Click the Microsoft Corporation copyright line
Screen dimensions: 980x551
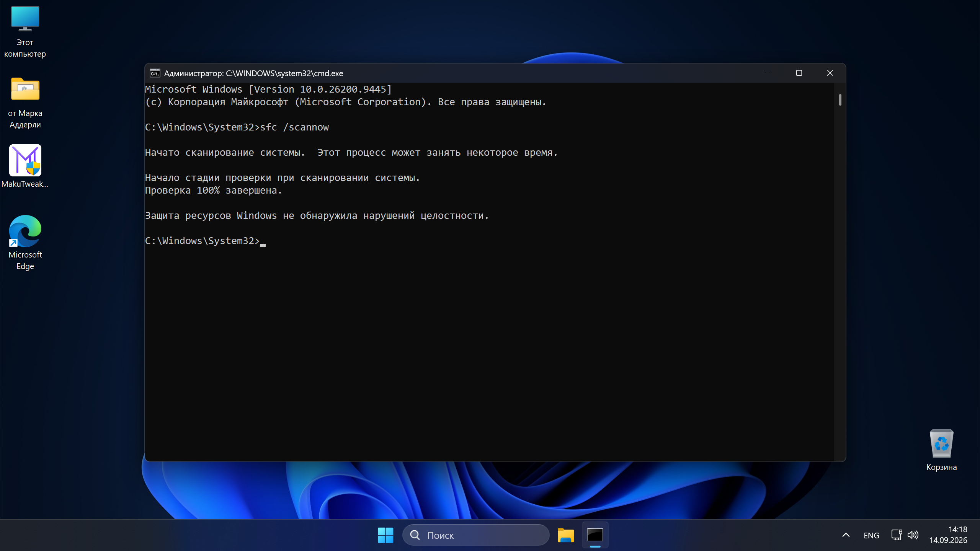pos(345,102)
